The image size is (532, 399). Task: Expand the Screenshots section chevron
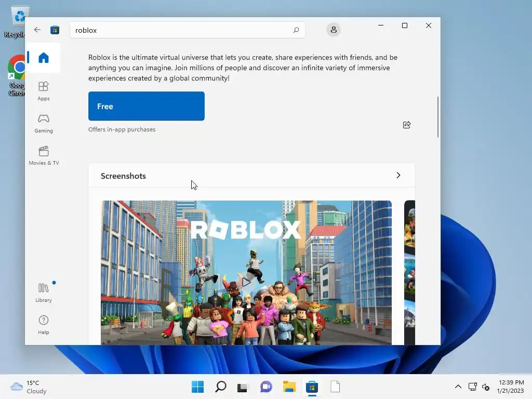click(x=398, y=176)
